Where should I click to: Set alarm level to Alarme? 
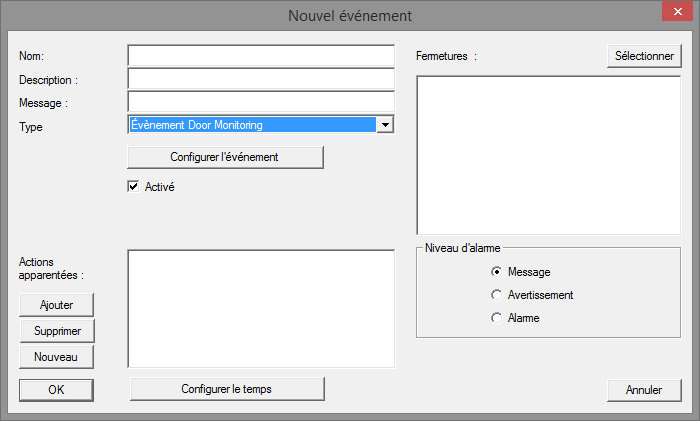(496, 318)
